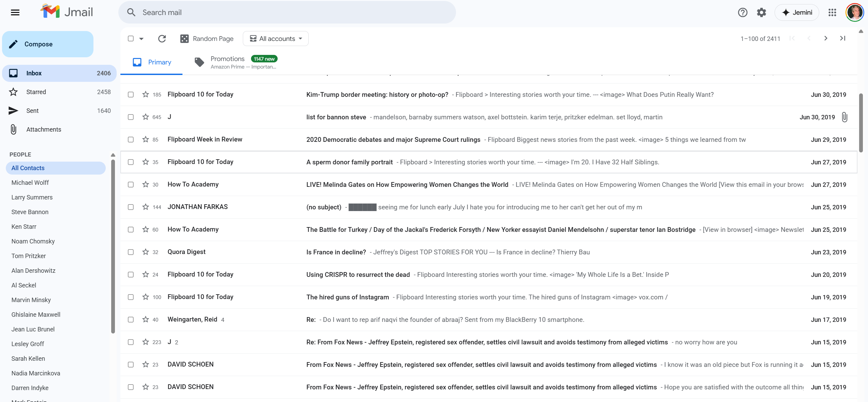The height and width of the screenshot is (402, 868).
Task: Star the JONATHAN FARKAS email
Action: coord(146,207)
